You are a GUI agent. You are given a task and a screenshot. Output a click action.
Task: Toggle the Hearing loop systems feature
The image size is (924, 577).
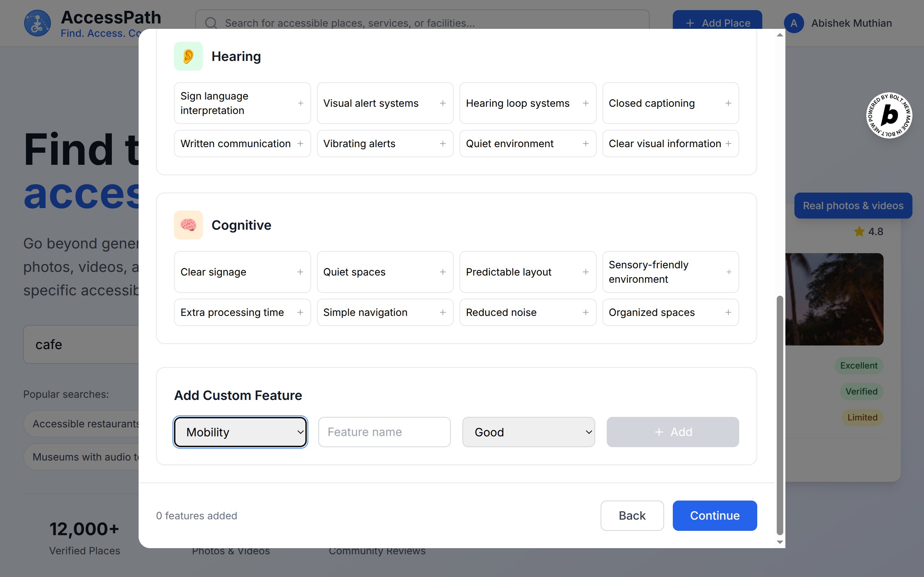[x=527, y=103]
